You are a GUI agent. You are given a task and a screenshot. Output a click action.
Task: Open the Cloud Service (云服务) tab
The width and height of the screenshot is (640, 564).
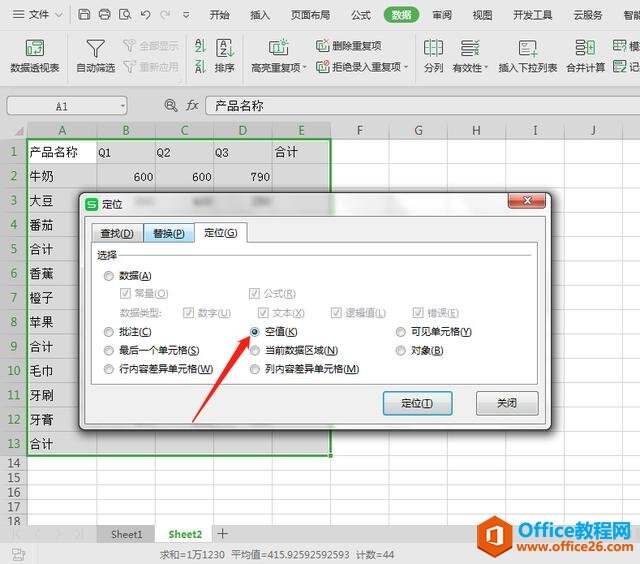(x=588, y=15)
